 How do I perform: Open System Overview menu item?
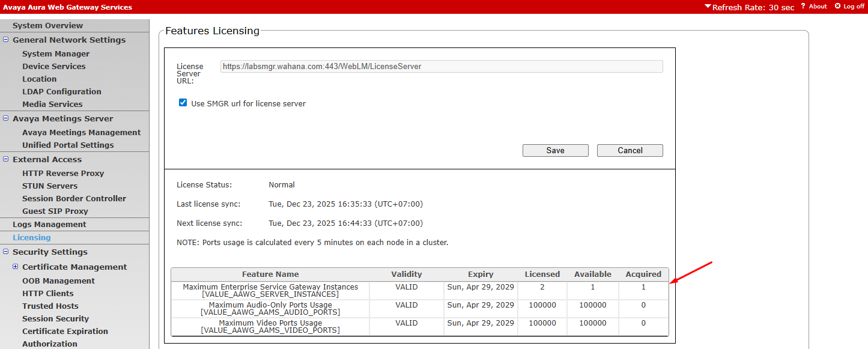[x=48, y=25]
